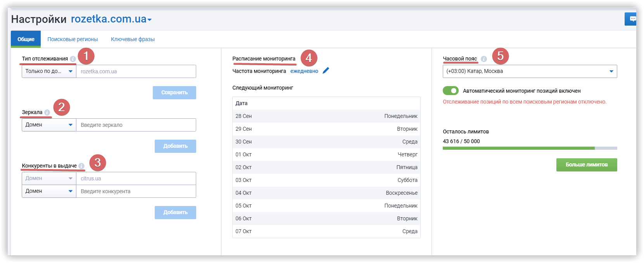The image size is (644, 263).
Task: Open time zone dropdown (+03:00) Катар, Москва
Action: pos(530,71)
